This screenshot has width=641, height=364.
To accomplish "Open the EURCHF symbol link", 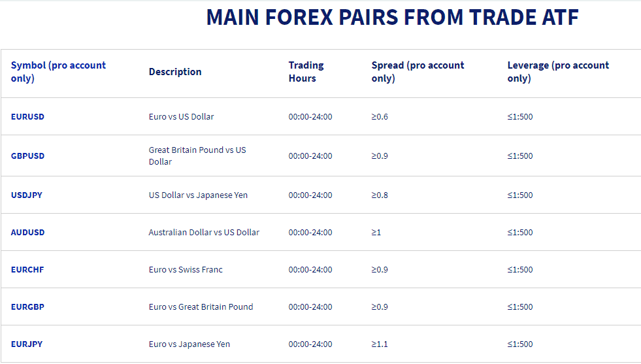I will coord(27,270).
